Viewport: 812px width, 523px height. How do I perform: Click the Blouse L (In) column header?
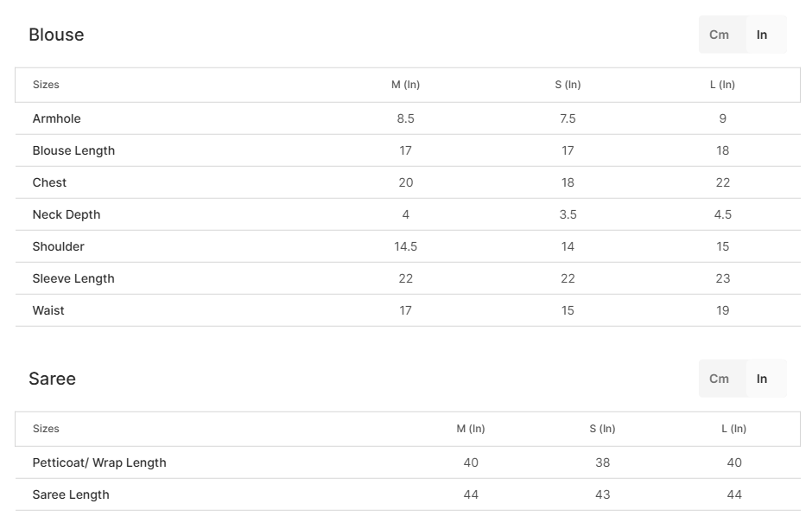tap(722, 85)
